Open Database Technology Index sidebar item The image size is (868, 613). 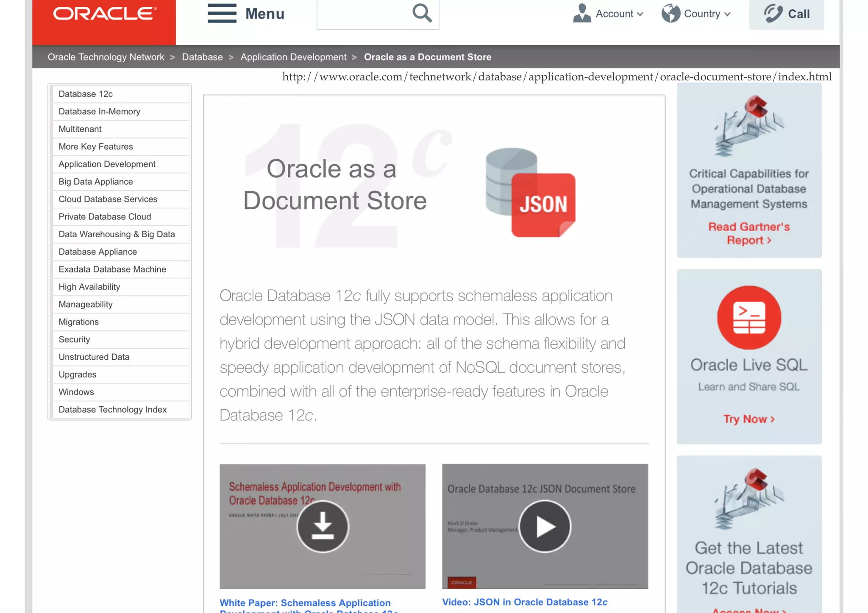pyautogui.click(x=120, y=410)
